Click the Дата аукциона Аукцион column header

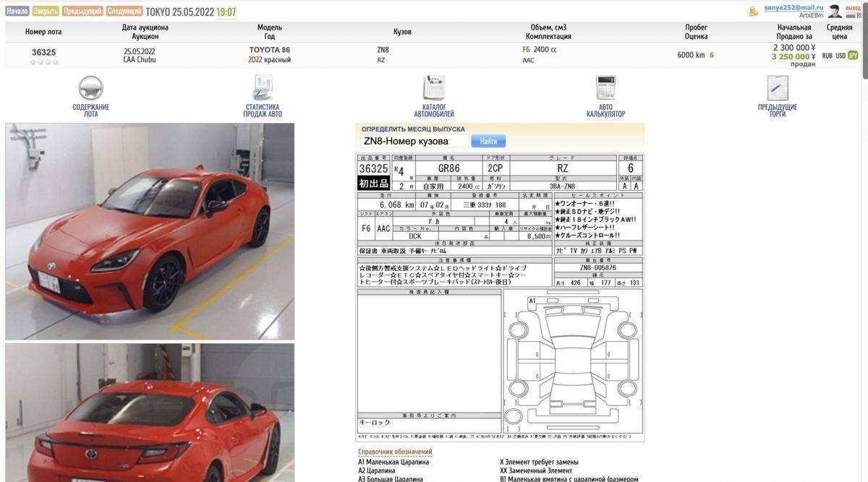(x=145, y=32)
